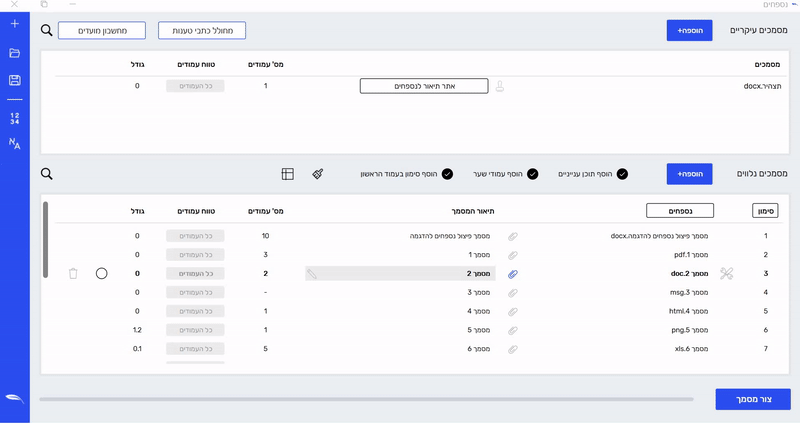This screenshot has width=800, height=423.
Task: Click the blue paperclip icon on row 3
Action: tap(513, 273)
